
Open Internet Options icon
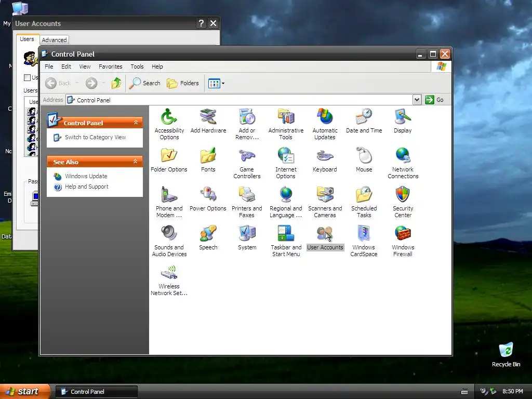coord(286,163)
